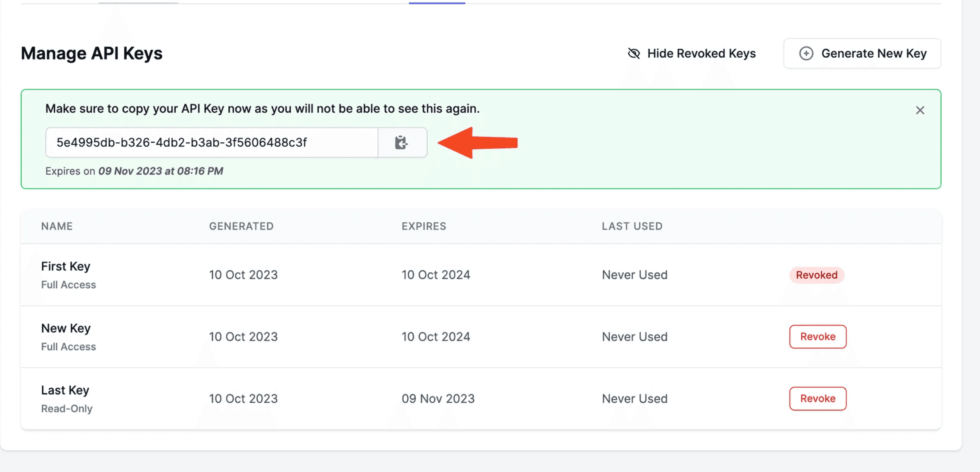The image size is (980, 472).
Task: Click the EXPIRES column header
Action: (x=424, y=226)
